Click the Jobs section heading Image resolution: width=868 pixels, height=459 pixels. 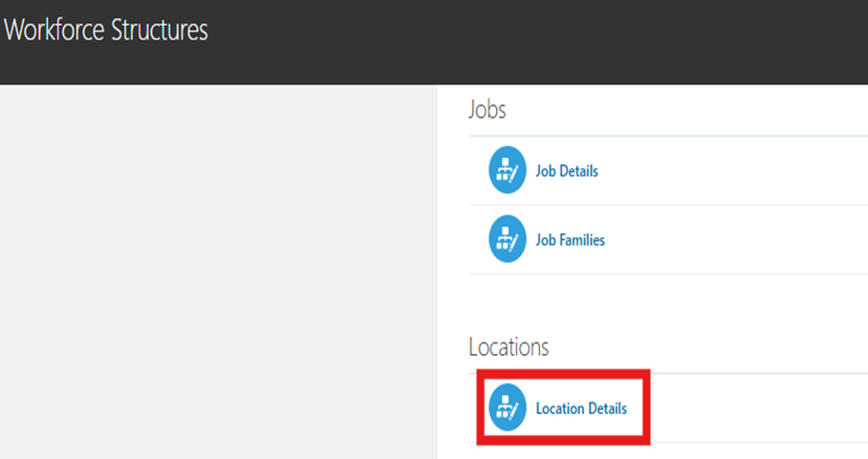[488, 110]
